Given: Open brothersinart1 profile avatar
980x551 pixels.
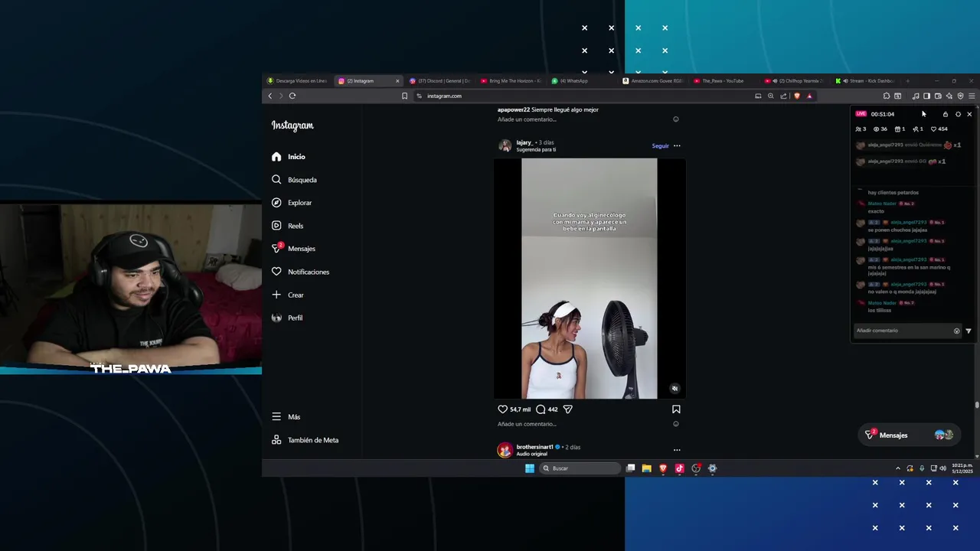Looking at the screenshot, I should [x=505, y=450].
